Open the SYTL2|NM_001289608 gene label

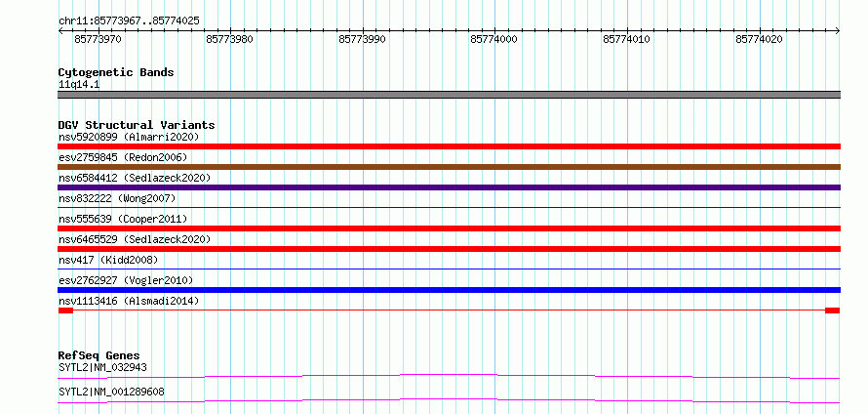(111, 392)
